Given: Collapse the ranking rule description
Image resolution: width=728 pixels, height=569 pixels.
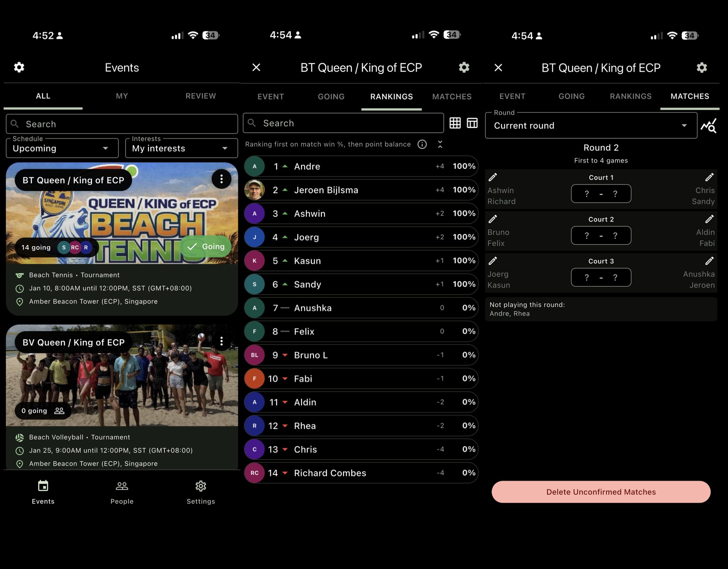Looking at the screenshot, I should point(440,144).
